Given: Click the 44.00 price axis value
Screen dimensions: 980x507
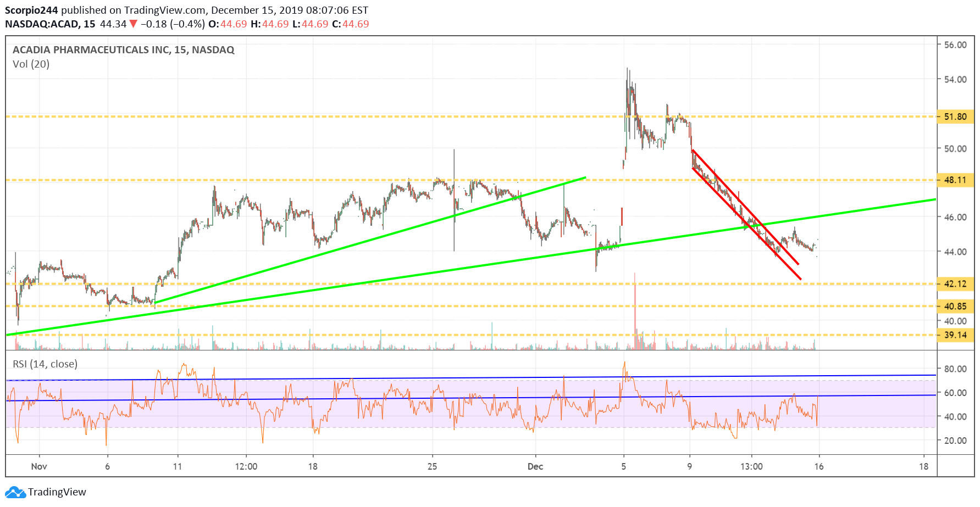Looking at the screenshot, I should pyautogui.click(x=955, y=252).
